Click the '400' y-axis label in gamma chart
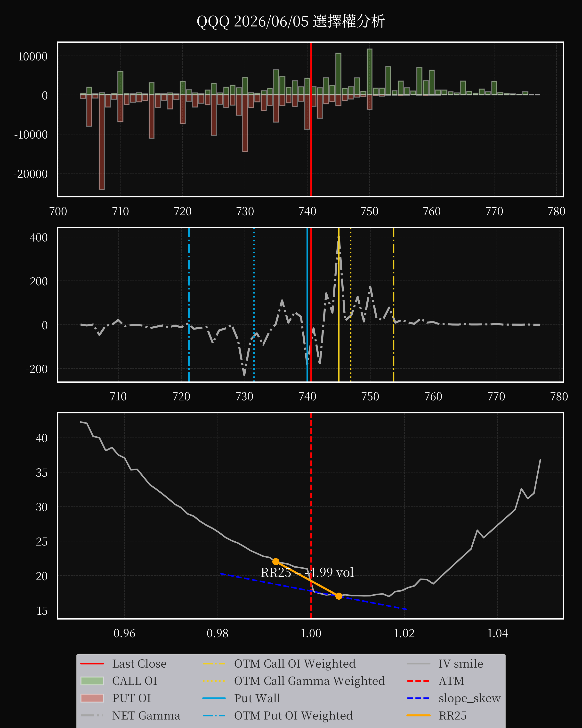Screen dimensions: 582x728 point(39,238)
